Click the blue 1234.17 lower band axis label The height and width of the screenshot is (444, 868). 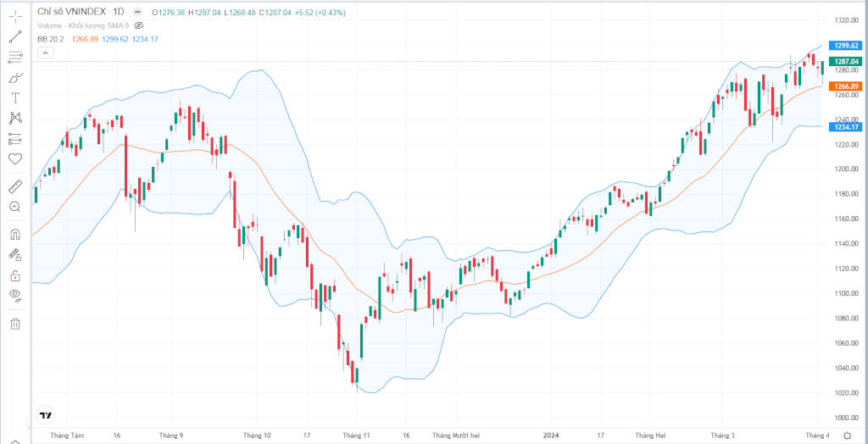[x=844, y=127]
